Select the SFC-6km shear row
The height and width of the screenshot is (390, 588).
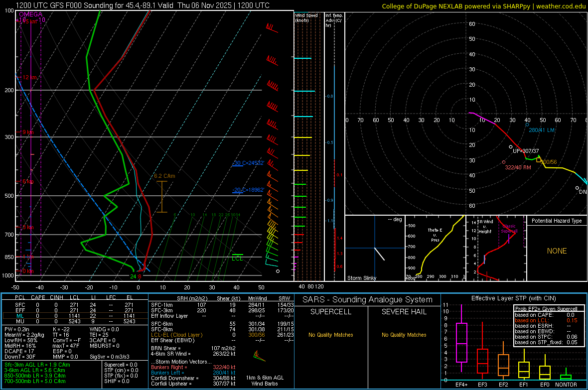click(x=222, y=324)
